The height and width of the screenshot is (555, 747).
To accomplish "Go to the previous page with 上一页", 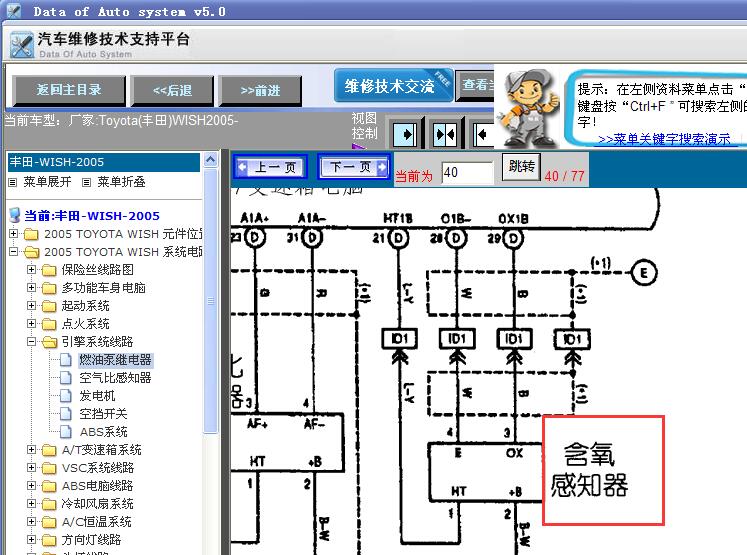I will pos(270,167).
